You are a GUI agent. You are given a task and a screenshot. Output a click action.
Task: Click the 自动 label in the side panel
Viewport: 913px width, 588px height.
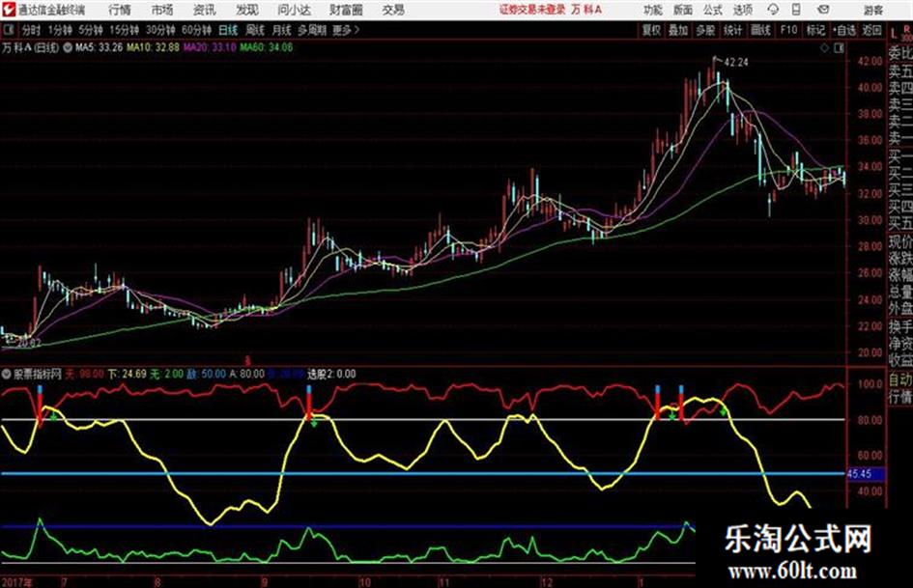pyautogui.click(x=900, y=380)
